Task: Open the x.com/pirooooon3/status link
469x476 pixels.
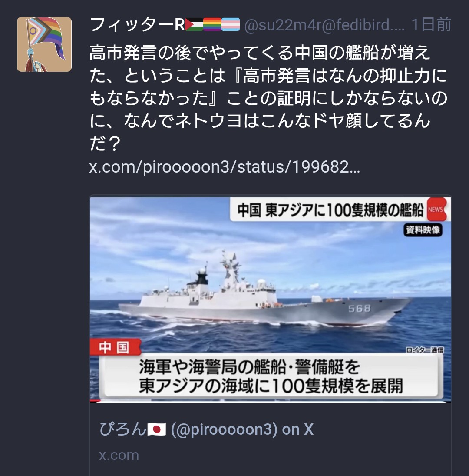Action: pos(225,167)
